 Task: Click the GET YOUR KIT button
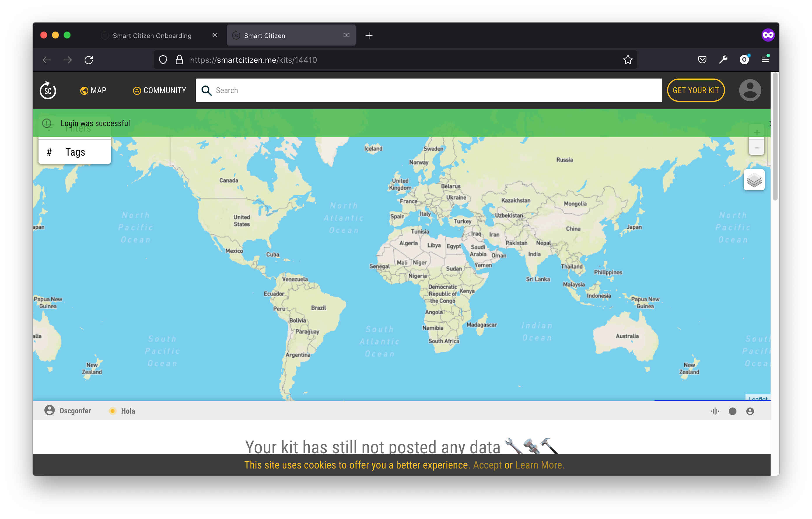point(696,90)
